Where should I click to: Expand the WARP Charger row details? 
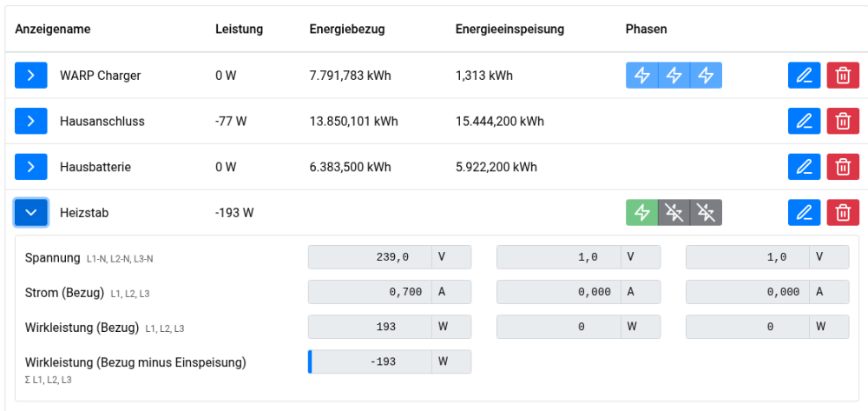click(30, 76)
